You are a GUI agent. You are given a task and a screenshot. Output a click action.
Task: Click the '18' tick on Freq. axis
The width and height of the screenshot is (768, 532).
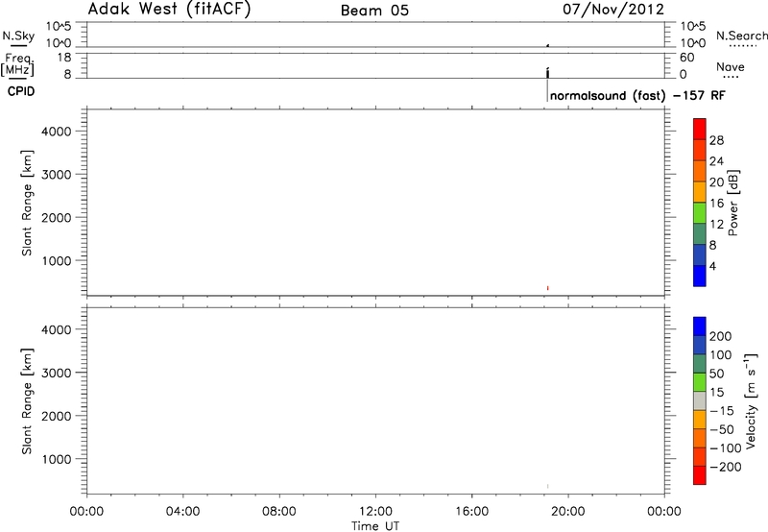[64, 58]
